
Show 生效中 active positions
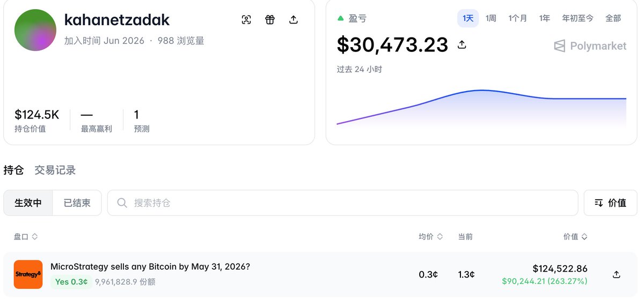click(x=28, y=203)
